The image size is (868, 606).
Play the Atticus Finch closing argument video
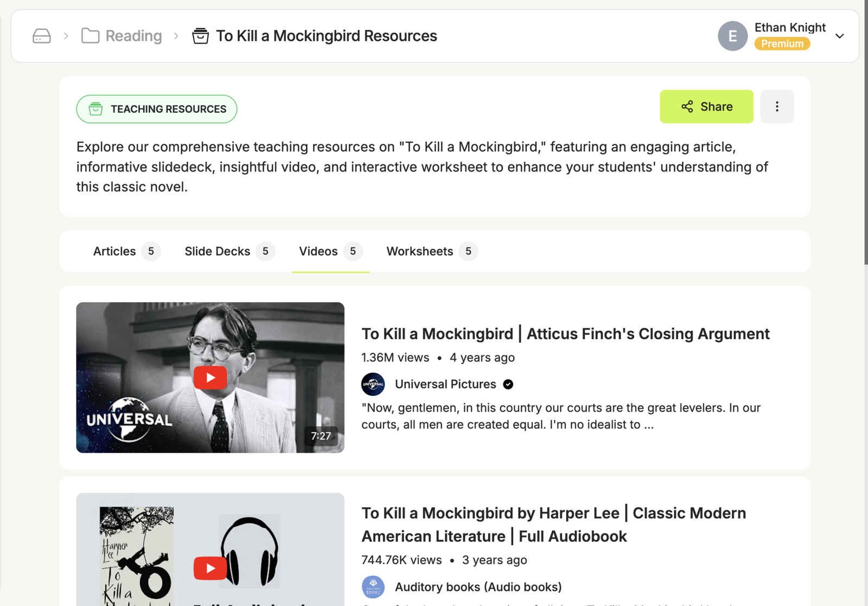pyautogui.click(x=210, y=378)
